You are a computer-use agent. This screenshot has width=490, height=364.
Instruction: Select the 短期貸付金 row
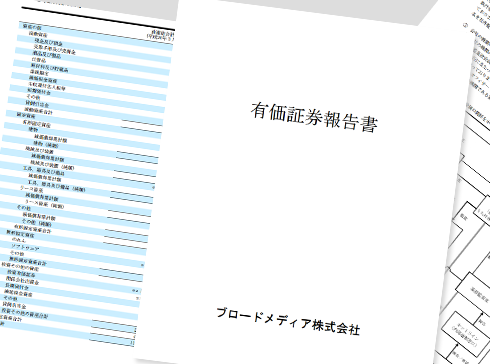(x=39, y=91)
